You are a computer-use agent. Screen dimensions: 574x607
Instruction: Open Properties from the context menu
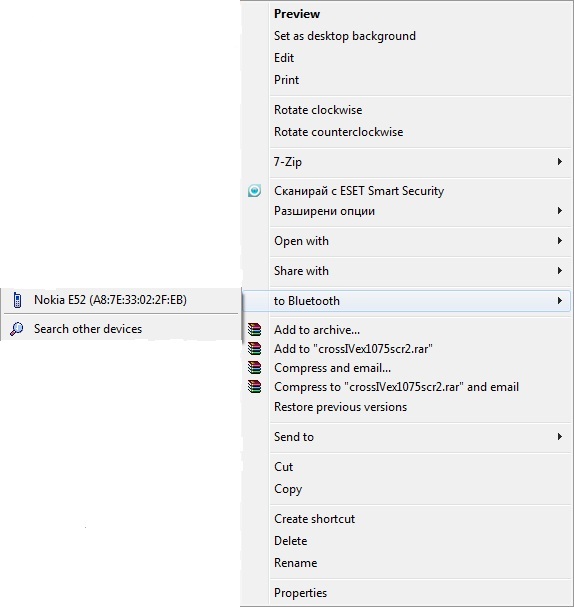(300, 593)
